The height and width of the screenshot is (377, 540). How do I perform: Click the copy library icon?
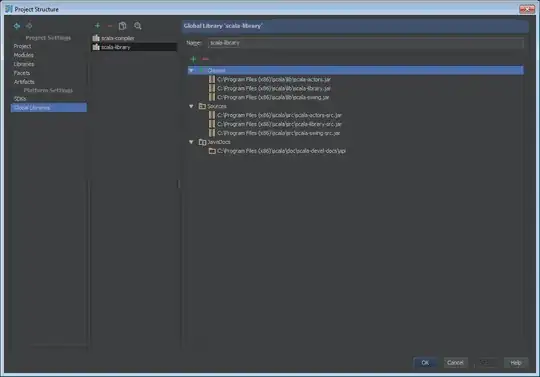tap(122, 26)
